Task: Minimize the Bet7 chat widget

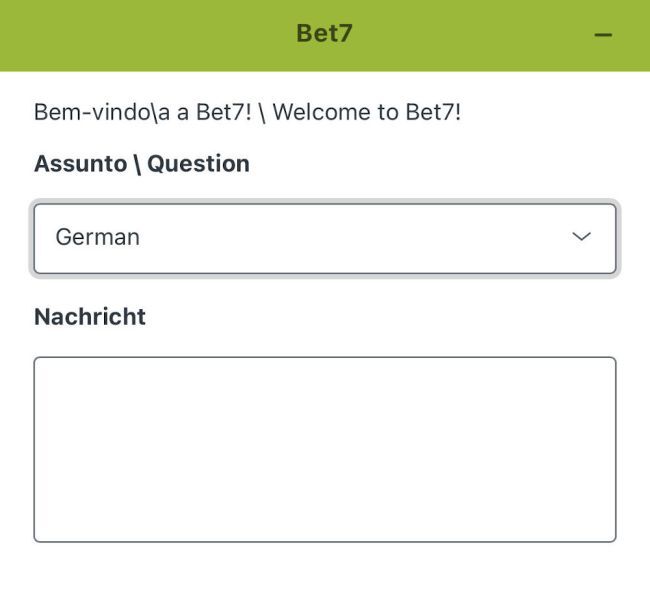Action: [602, 35]
